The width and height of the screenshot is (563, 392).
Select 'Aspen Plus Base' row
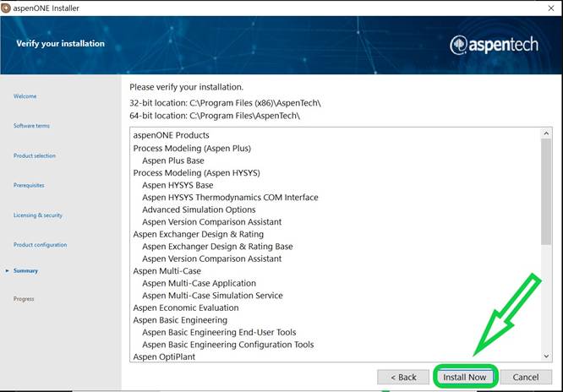(x=173, y=161)
